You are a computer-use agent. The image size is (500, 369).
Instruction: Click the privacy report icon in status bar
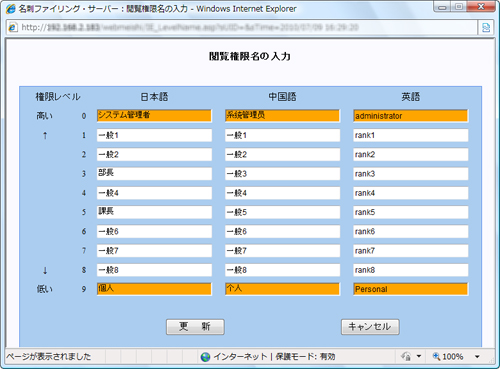pos(406,357)
